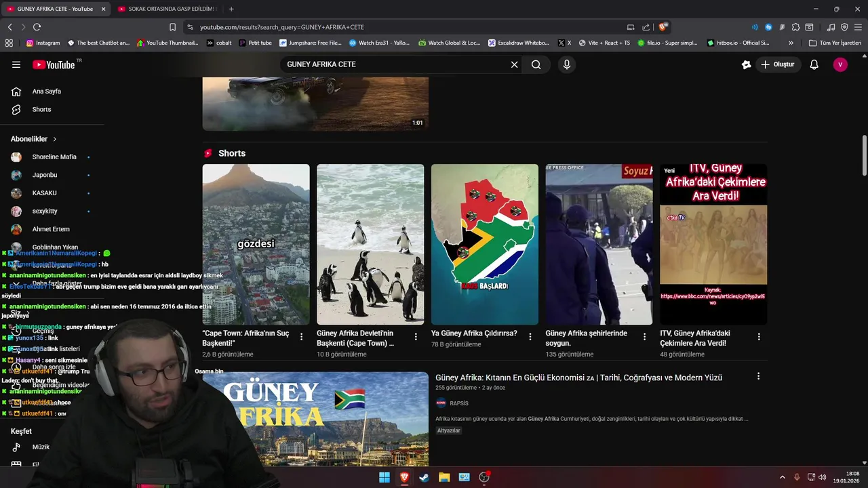Screen dimensions: 868x488
Task: Open the account avatar menu
Action: click(x=840, y=64)
